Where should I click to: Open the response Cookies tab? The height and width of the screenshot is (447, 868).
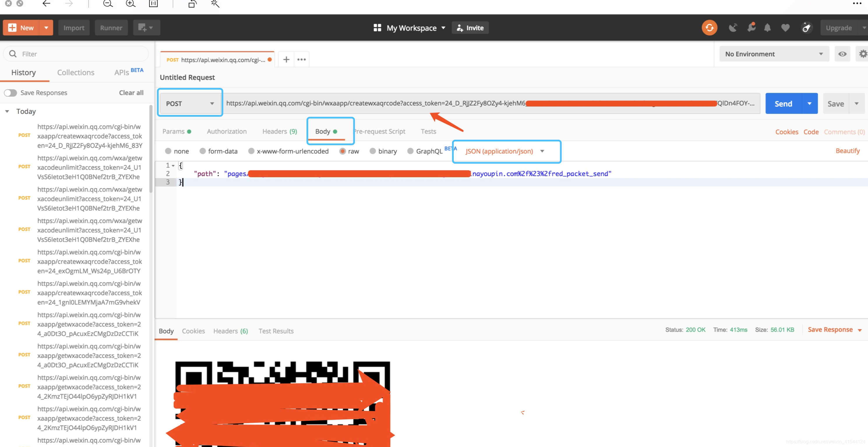[x=193, y=331]
